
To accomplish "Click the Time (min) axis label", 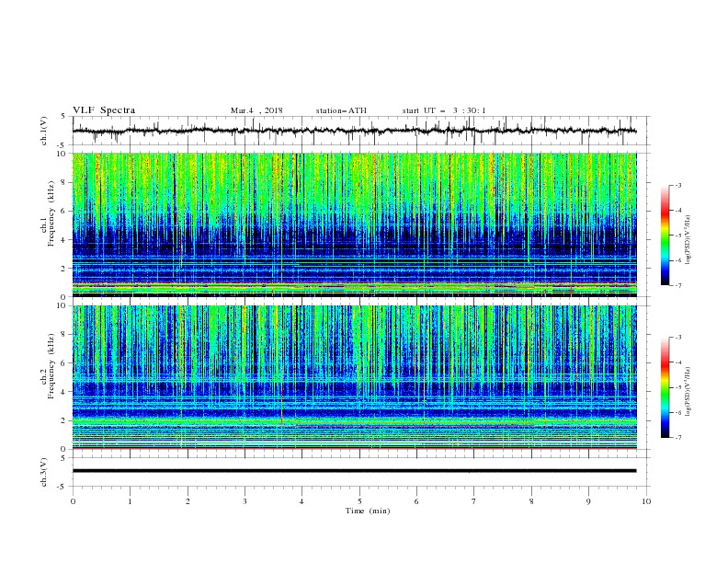I will (368, 511).
